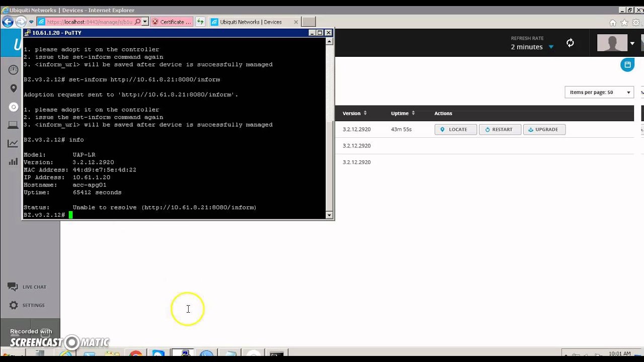
Task: Click the RESTART button
Action: [x=500, y=130]
